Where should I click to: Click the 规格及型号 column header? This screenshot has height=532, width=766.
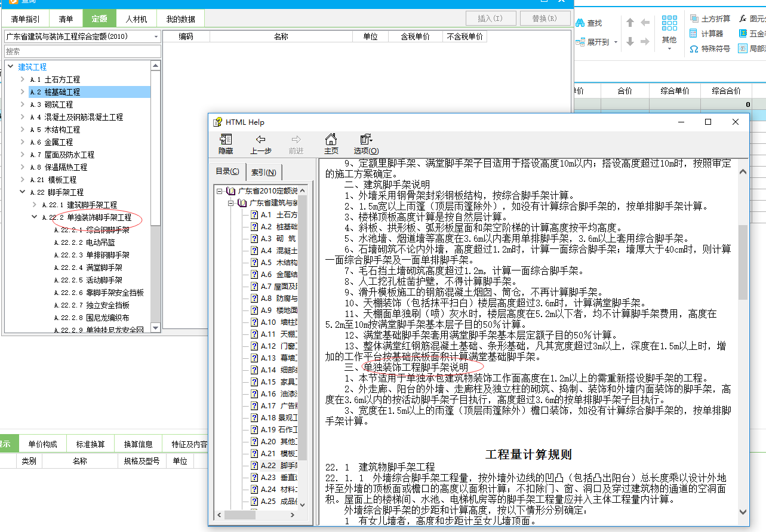click(141, 461)
